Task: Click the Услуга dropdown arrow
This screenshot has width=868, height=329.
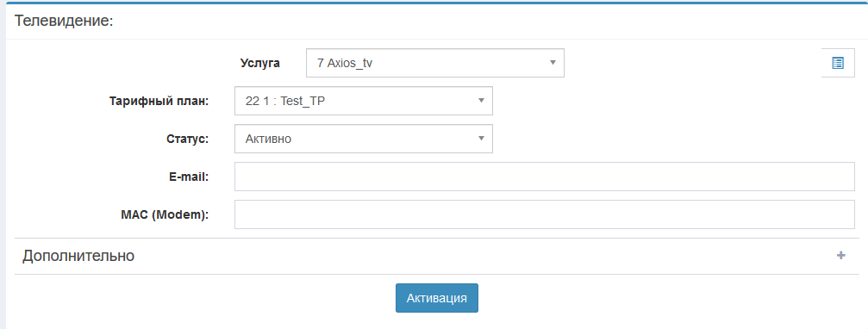Action: (x=552, y=63)
